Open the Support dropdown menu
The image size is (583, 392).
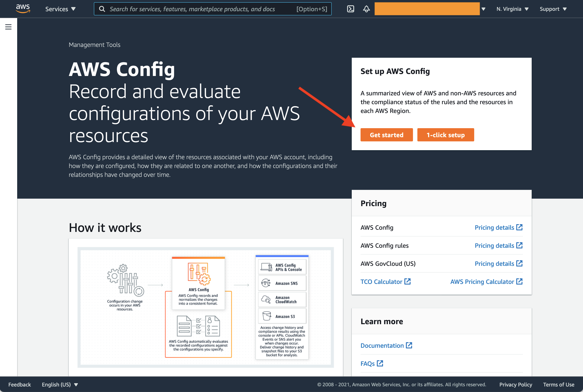pyautogui.click(x=553, y=9)
